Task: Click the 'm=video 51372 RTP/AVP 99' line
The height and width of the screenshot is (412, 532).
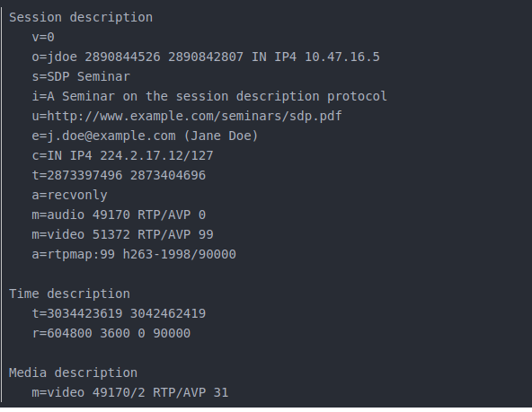Action: coord(122,234)
